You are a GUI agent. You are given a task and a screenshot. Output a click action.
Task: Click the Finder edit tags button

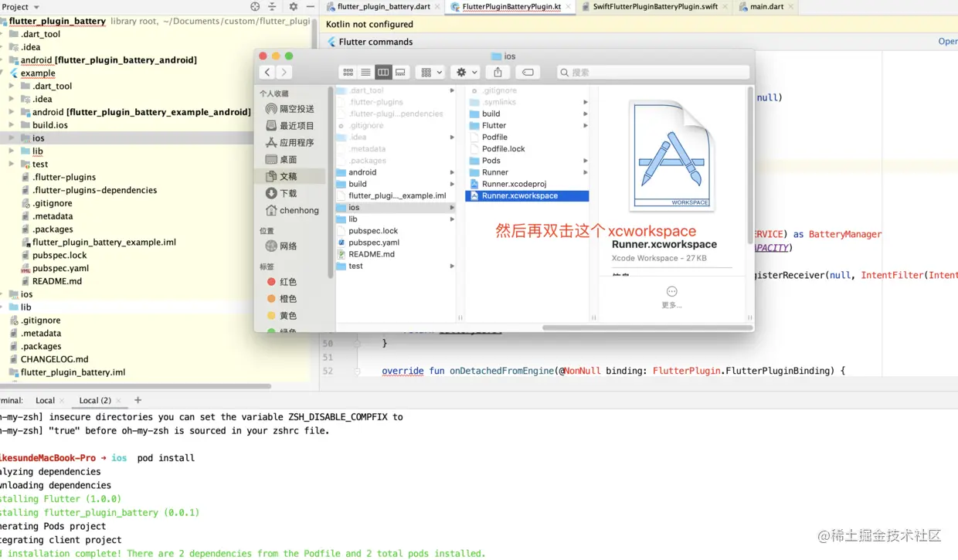pos(528,72)
